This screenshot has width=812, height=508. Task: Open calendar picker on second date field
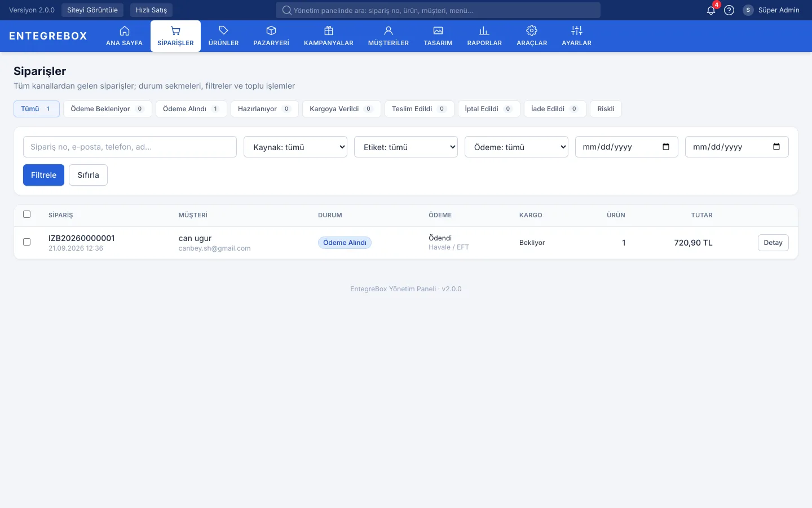[776, 147]
